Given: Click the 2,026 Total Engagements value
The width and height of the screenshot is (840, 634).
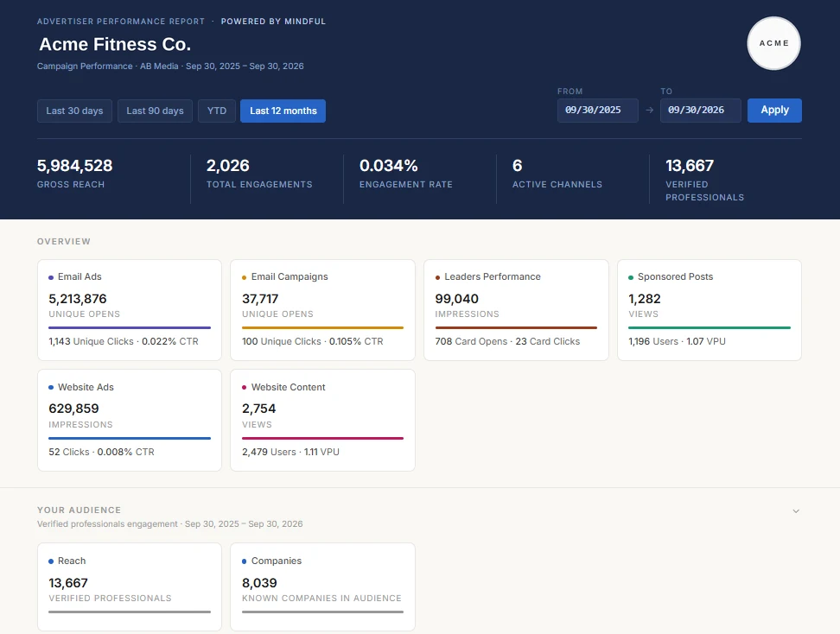Looking at the screenshot, I should pos(227,166).
